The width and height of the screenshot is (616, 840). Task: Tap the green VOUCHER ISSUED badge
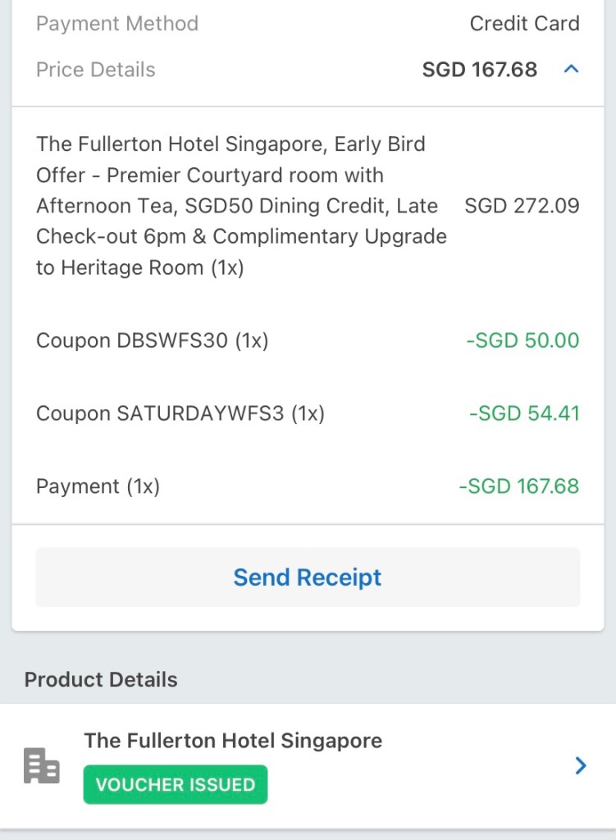point(176,784)
